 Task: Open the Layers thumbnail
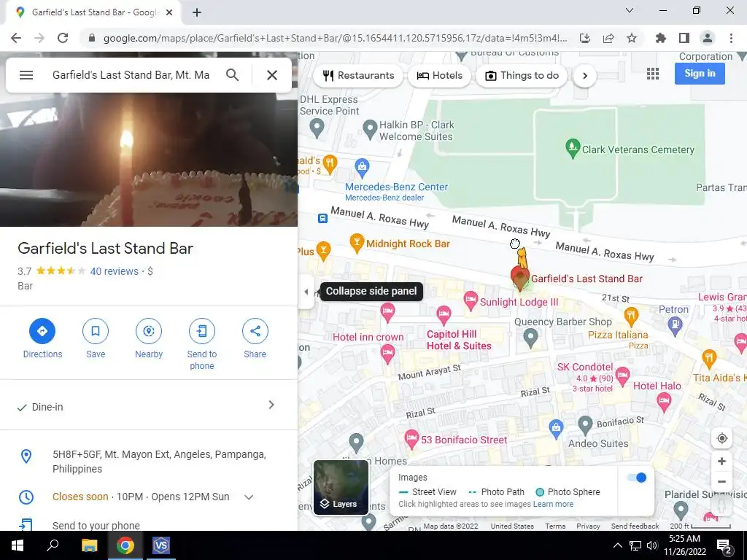(341, 488)
